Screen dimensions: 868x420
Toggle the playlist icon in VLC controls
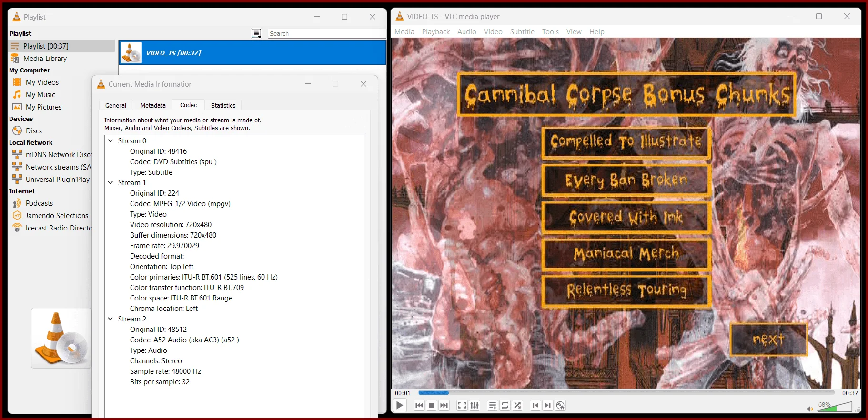click(x=493, y=405)
